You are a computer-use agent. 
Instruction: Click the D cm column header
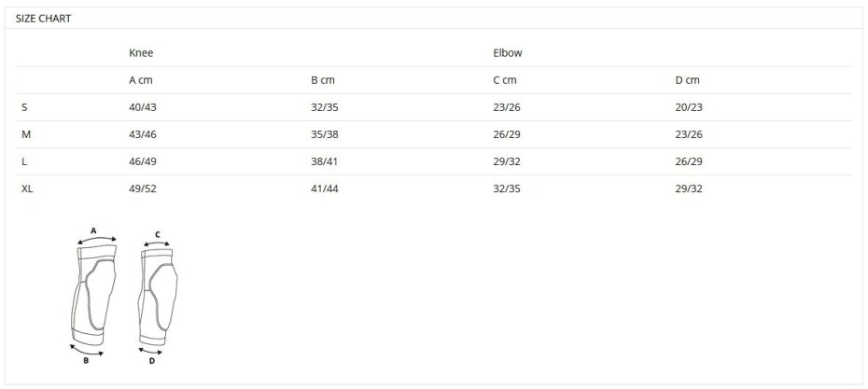688,80
